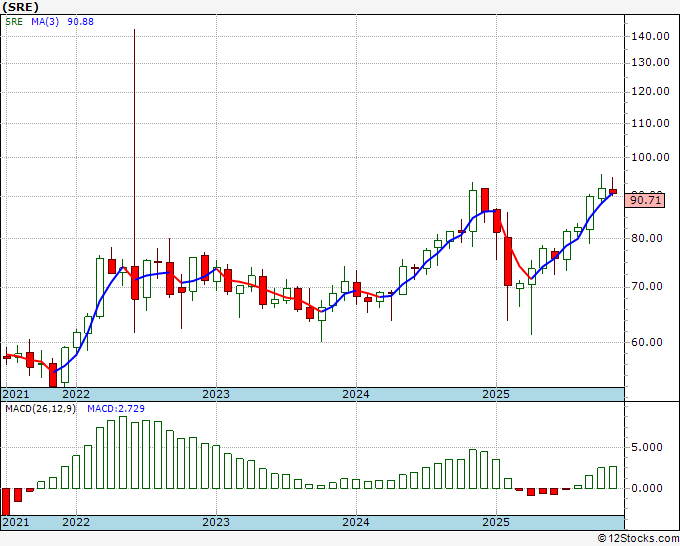
Task: Click the 110.00 price axis label
Action: point(650,123)
